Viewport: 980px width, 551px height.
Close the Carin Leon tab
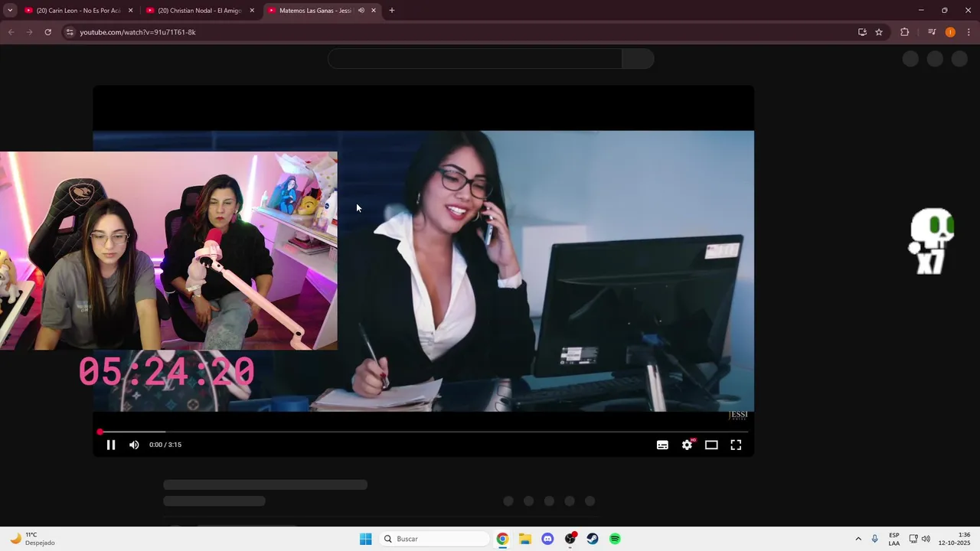(130, 11)
